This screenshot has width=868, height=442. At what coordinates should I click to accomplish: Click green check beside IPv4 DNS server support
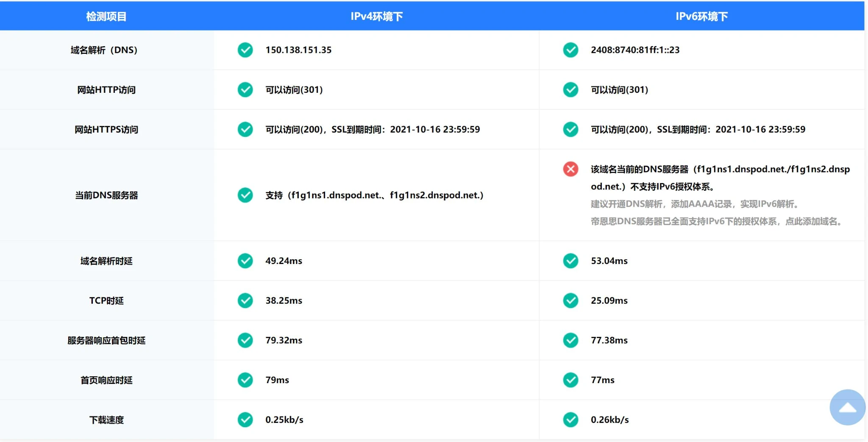(x=245, y=195)
